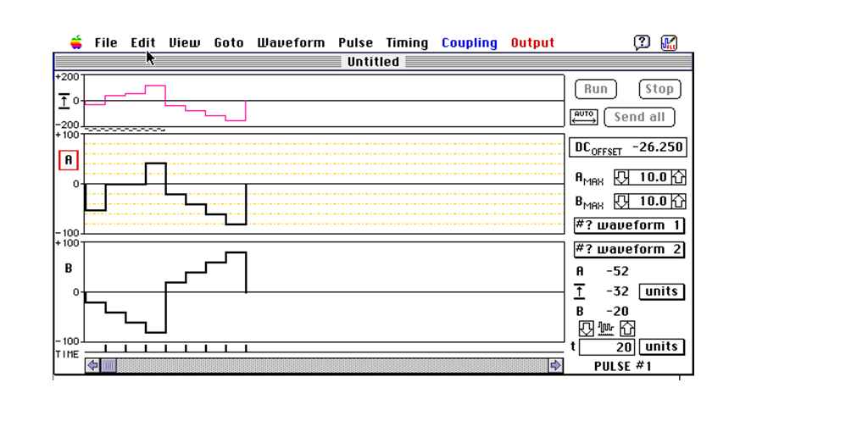Open the Timing menu
Screen dimensions: 868x421
tap(407, 42)
